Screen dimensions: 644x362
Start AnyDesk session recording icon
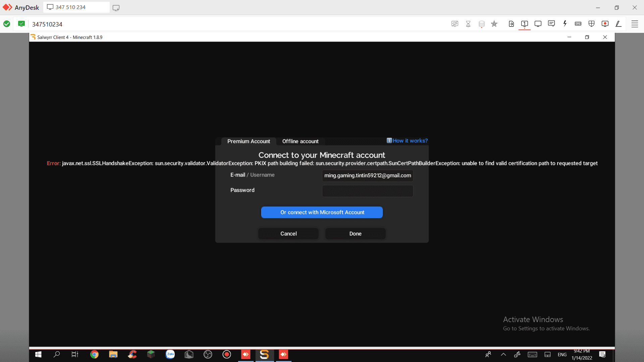(x=605, y=24)
